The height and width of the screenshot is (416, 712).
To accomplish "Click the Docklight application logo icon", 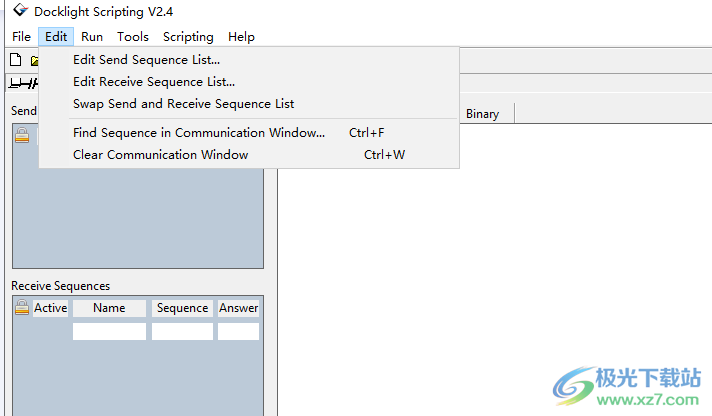I will click(x=17, y=11).
